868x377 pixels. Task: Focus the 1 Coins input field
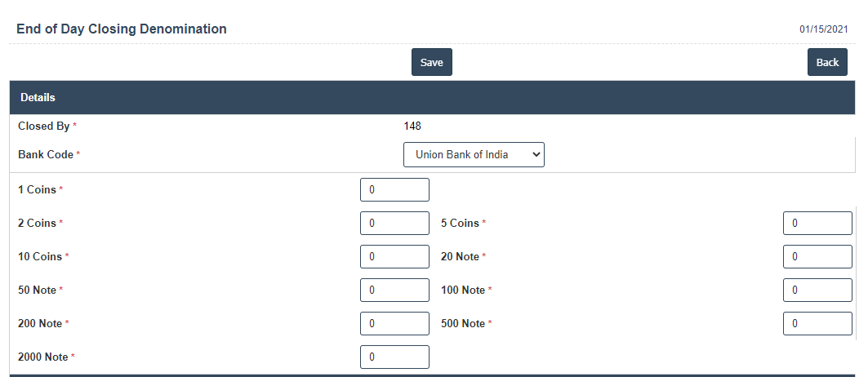(394, 189)
